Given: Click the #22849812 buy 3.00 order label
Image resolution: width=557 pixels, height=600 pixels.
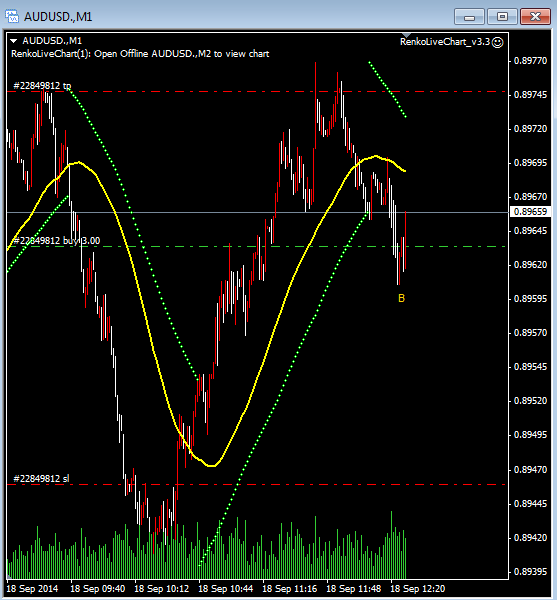Looking at the screenshot, I should [x=57, y=241].
